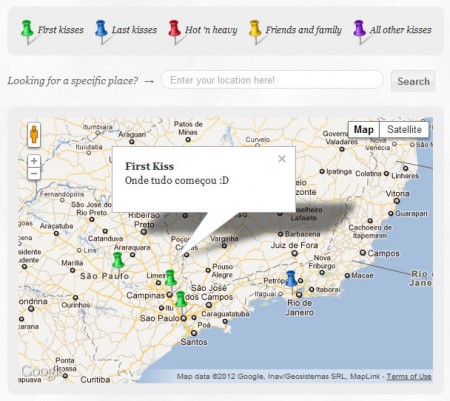
Task: Click the Patos de Minas label
Action: [188, 128]
